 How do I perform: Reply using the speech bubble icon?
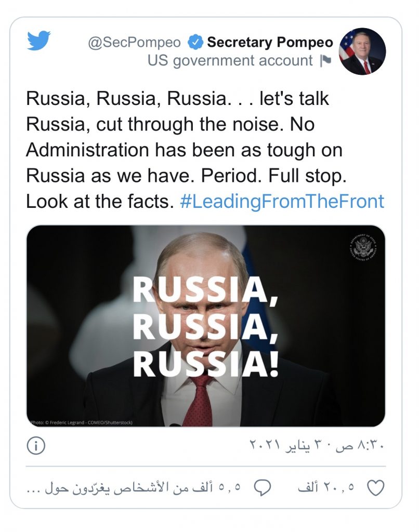click(x=263, y=488)
